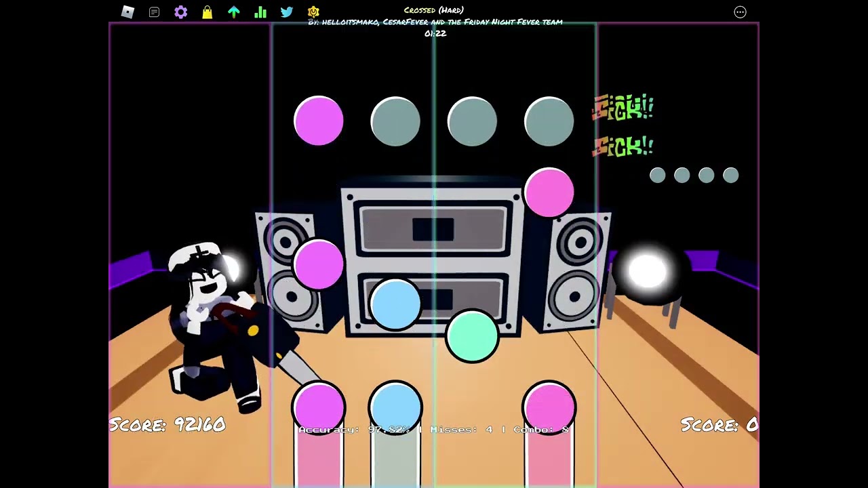This screenshot has height=488, width=868.
Task: Open the blue Twitter bird icon
Action: tap(287, 12)
